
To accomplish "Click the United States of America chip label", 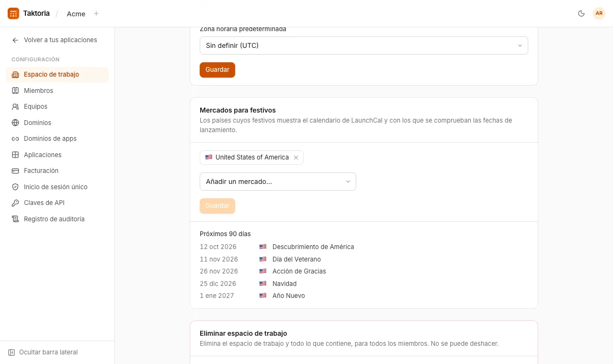I will click(252, 158).
